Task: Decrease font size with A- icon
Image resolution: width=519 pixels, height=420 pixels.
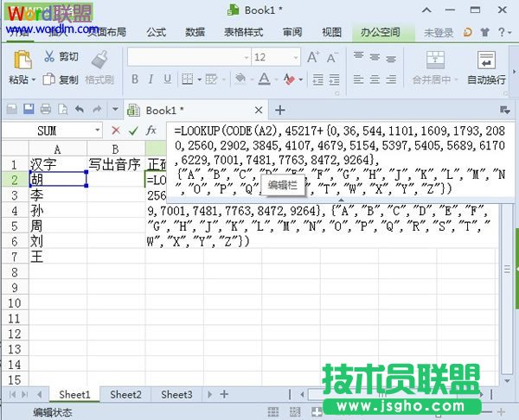Action: pyautogui.click(x=332, y=58)
